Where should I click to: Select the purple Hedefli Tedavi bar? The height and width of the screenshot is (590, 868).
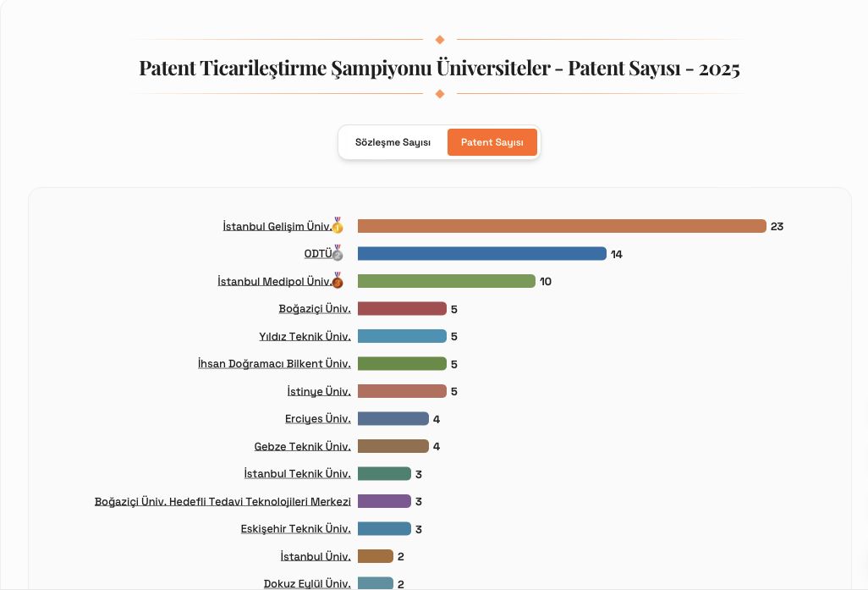[384, 501]
